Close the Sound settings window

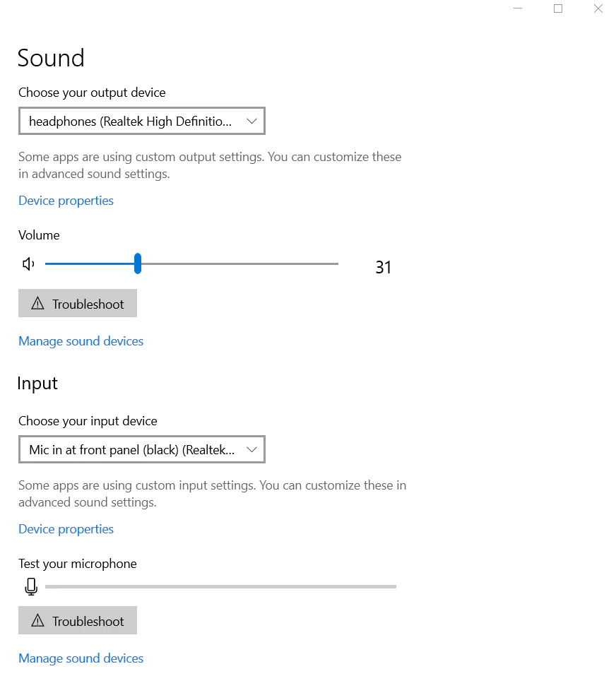[598, 9]
